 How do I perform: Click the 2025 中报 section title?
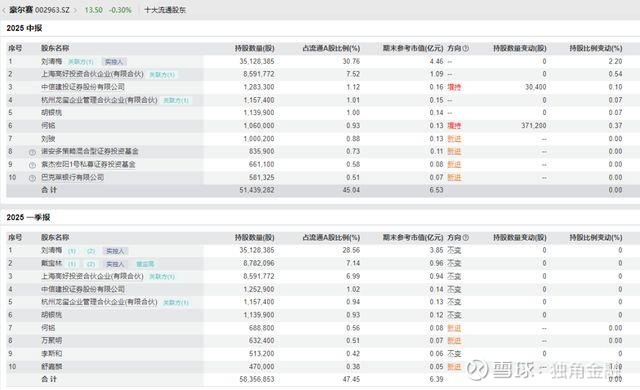24,28
